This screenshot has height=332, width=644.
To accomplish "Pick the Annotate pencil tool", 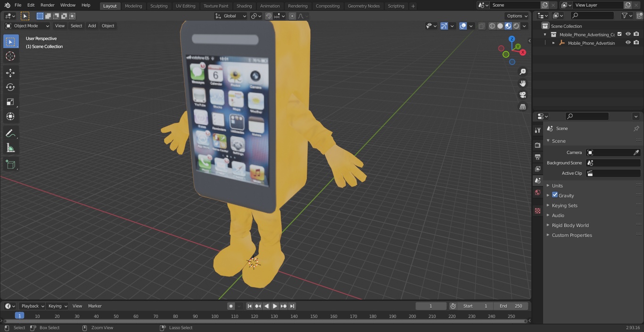I will (10, 134).
